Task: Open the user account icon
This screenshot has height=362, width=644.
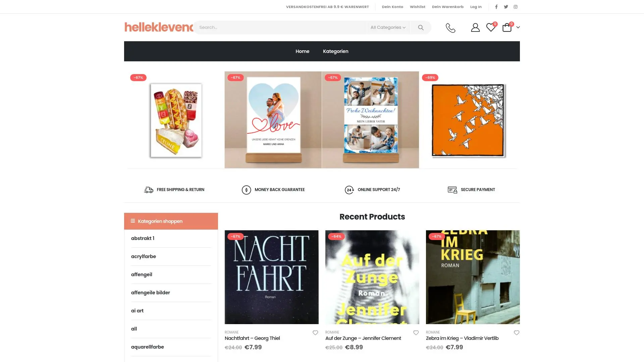Action: (475, 27)
